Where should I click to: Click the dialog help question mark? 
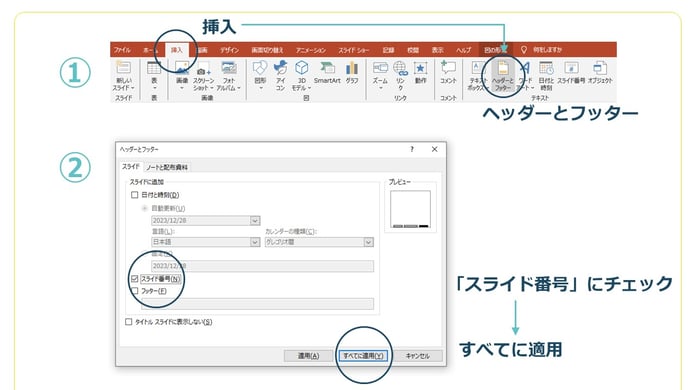point(412,149)
